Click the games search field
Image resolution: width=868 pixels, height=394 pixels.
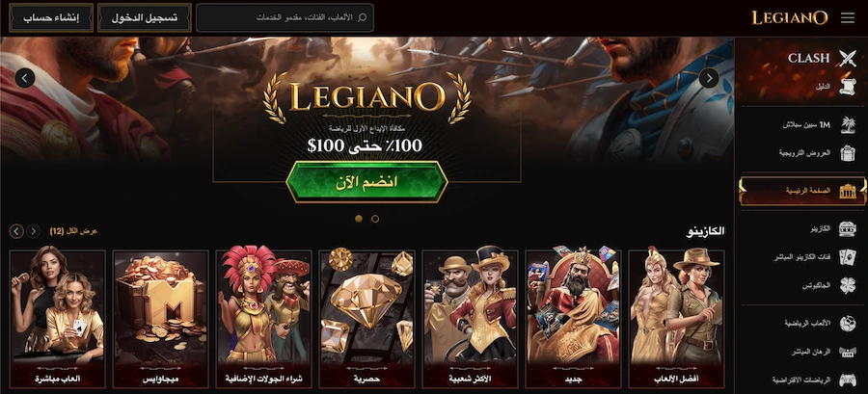point(285,17)
